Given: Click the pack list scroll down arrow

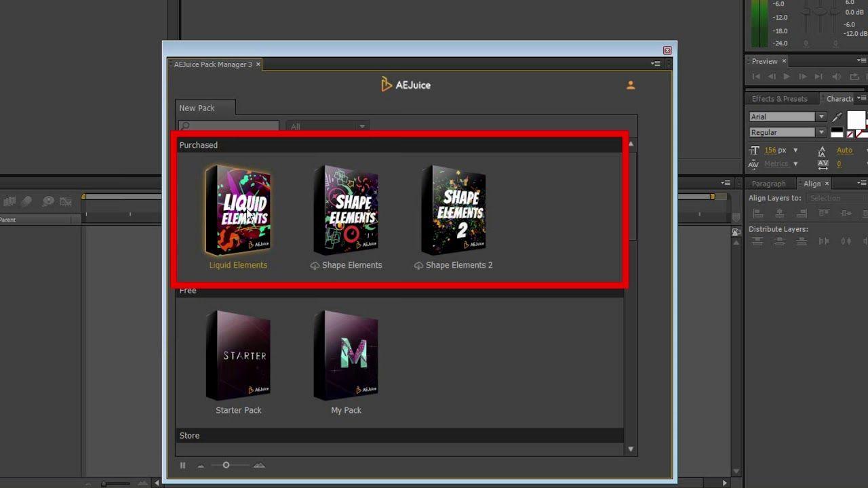Looking at the screenshot, I should click(631, 449).
